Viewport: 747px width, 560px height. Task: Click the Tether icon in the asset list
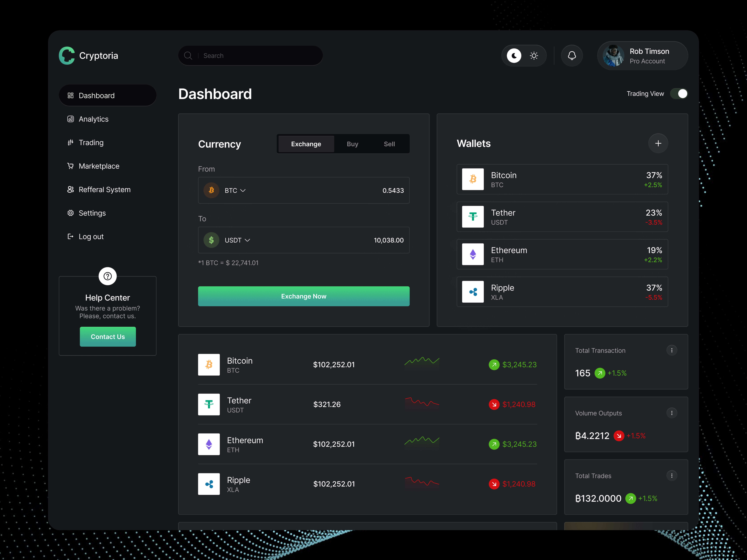[209, 404]
